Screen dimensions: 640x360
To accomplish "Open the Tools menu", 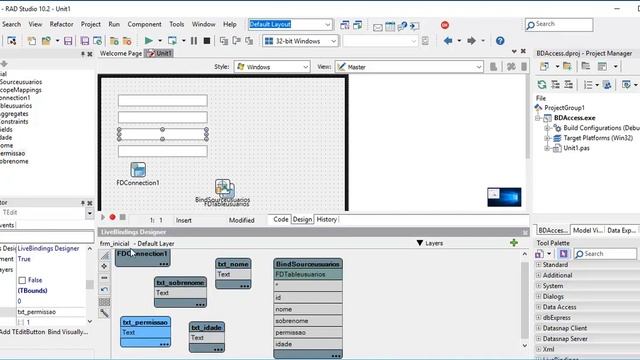I will click(177, 24).
